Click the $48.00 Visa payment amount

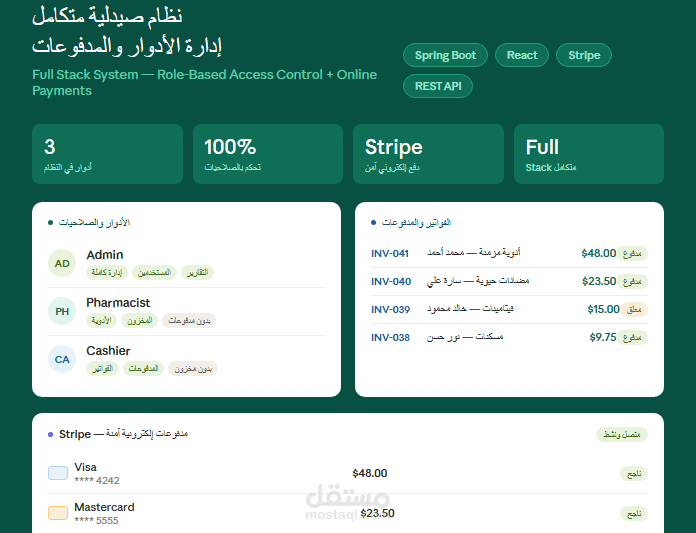pyautogui.click(x=370, y=473)
